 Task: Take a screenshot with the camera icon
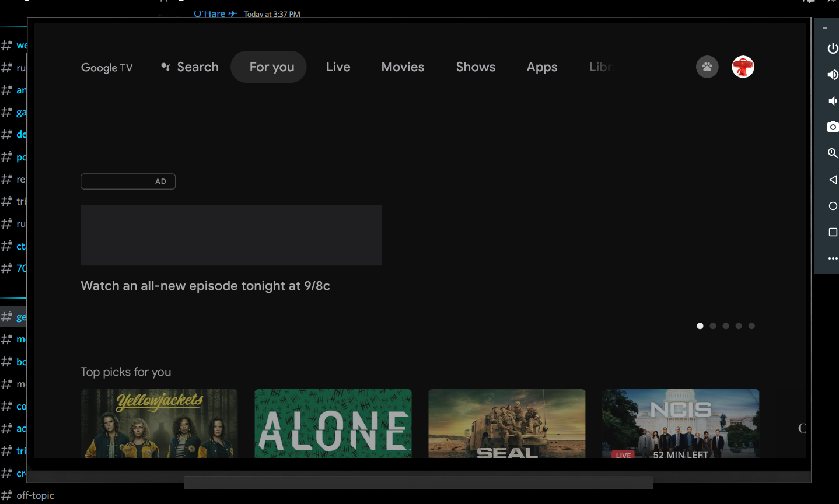pos(833,127)
